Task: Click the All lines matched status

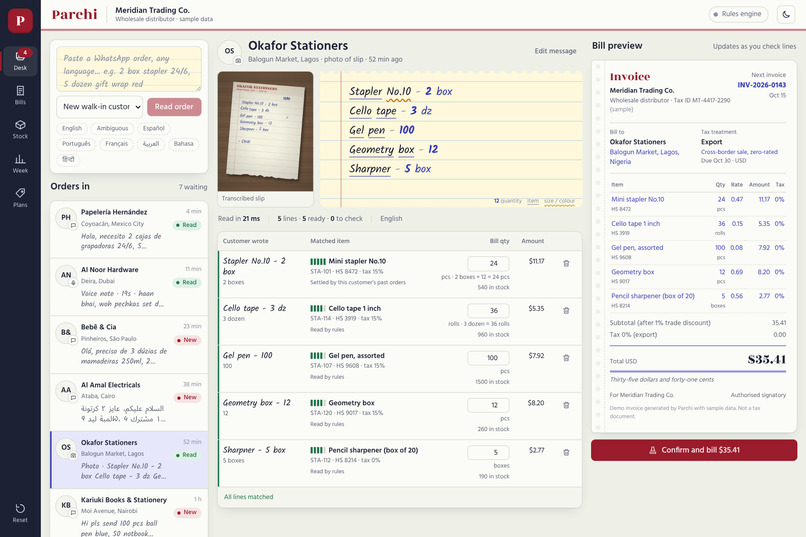Action: [x=248, y=497]
